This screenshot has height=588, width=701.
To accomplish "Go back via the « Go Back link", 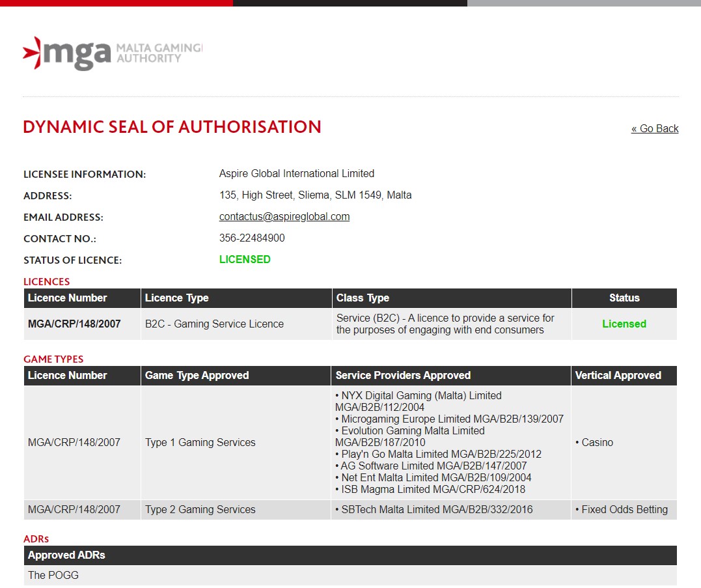I will pos(655,129).
